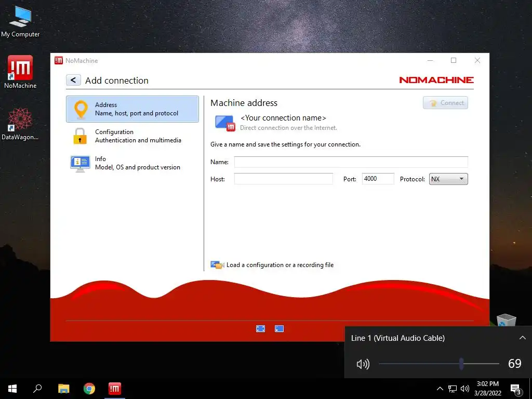Screen dimensions: 532x399
Task: Open the Info model and version section
Action: click(132, 163)
